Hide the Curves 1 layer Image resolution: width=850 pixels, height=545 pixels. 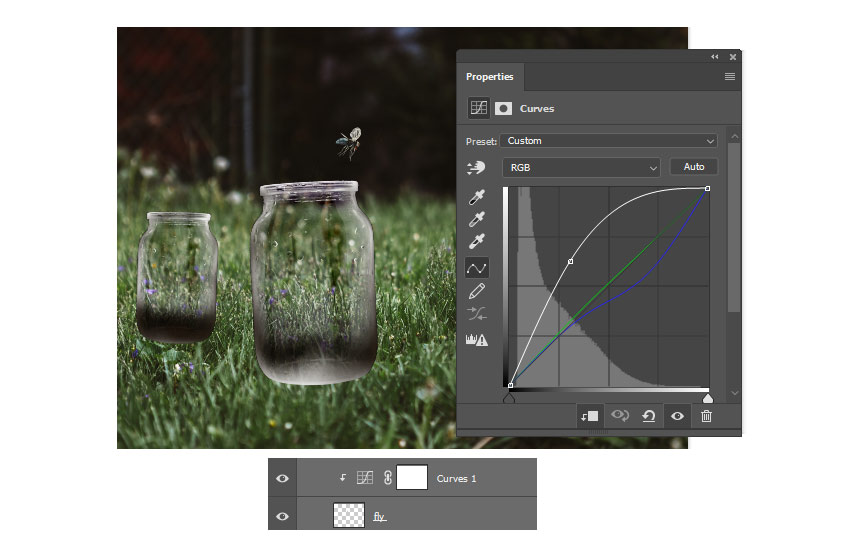point(282,478)
